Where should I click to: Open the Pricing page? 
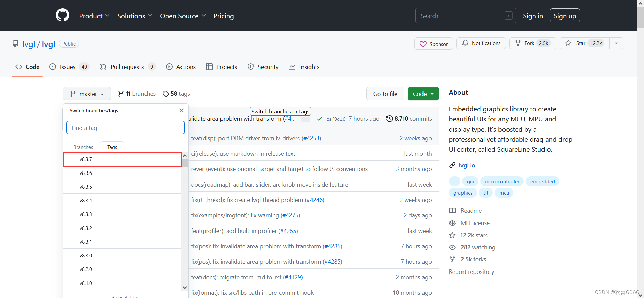click(x=224, y=16)
